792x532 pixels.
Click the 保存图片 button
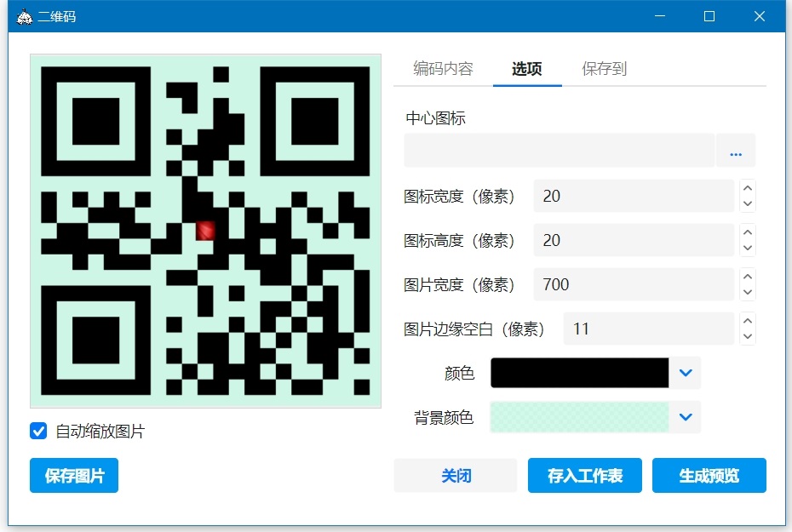74,476
